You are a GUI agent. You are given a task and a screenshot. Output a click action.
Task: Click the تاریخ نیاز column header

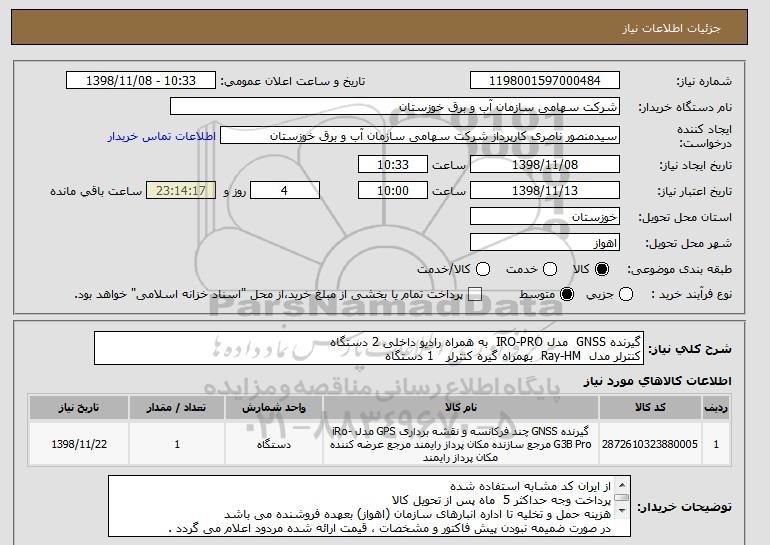(x=79, y=408)
